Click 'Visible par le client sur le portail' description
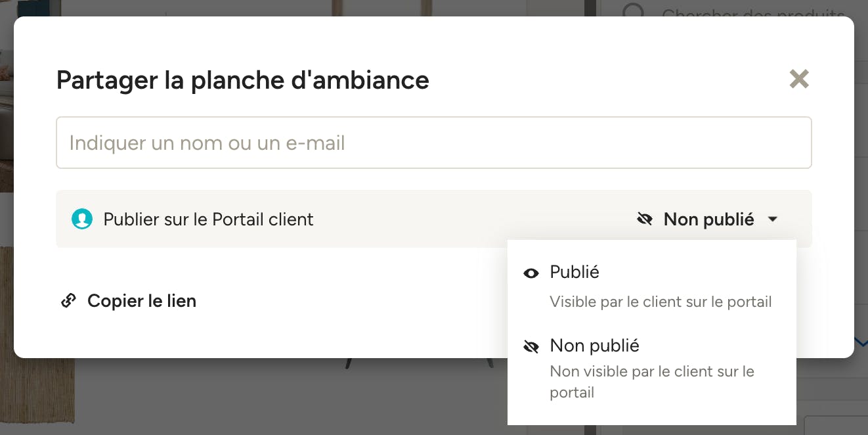 [x=661, y=302]
